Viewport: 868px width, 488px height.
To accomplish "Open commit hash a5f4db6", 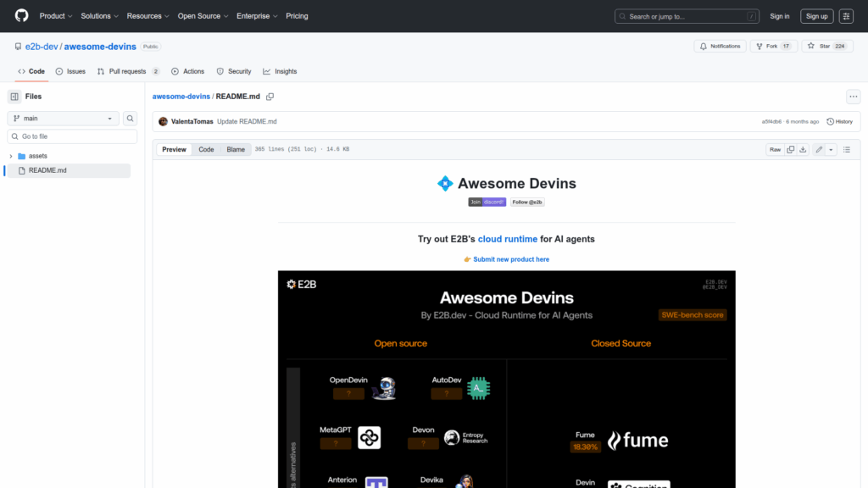I will pos(771,122).
